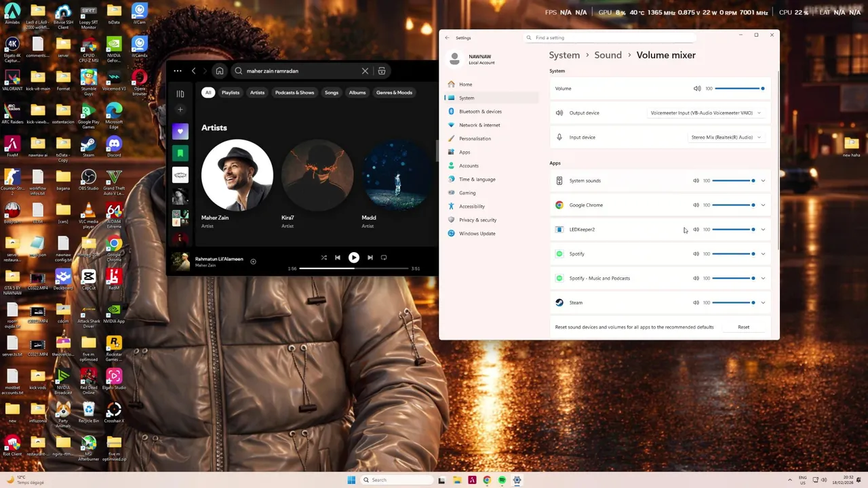Click Spotify search field text
Screen dimensions: 868x488
tap(273, 71)
